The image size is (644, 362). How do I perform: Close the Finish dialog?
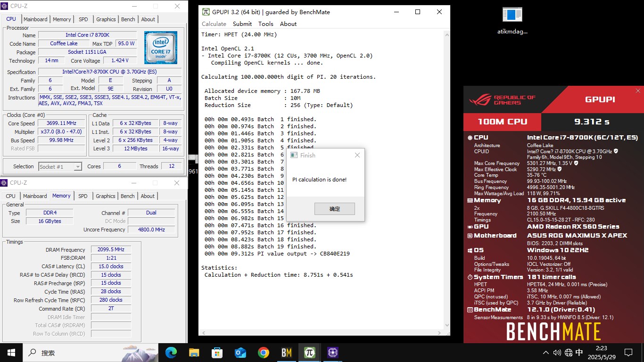[x=357, y=155]
